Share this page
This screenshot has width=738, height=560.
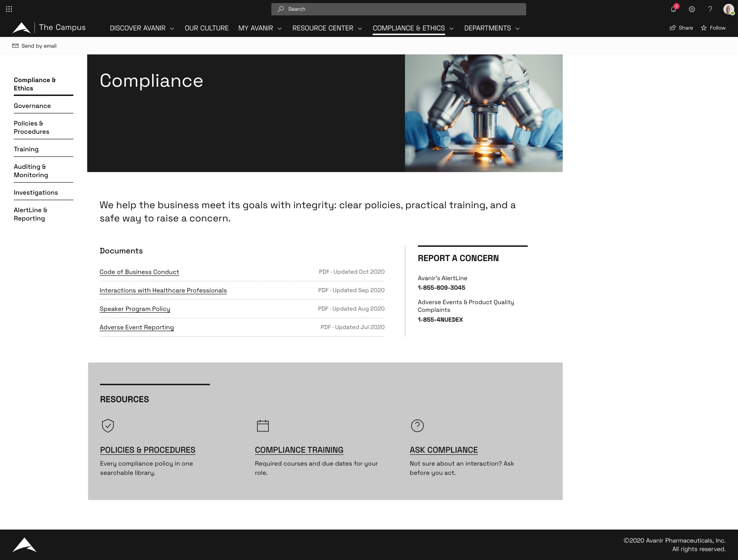(681, 28)
